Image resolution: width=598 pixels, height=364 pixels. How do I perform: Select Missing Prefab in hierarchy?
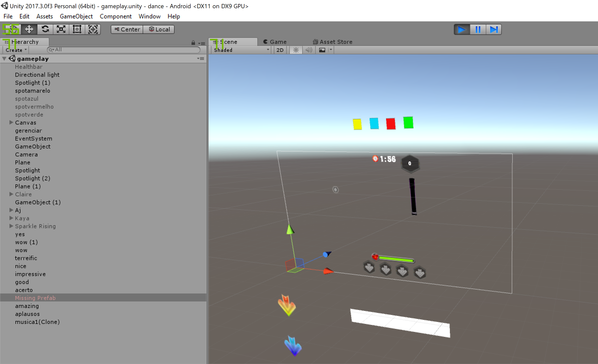tap(103, 298)
